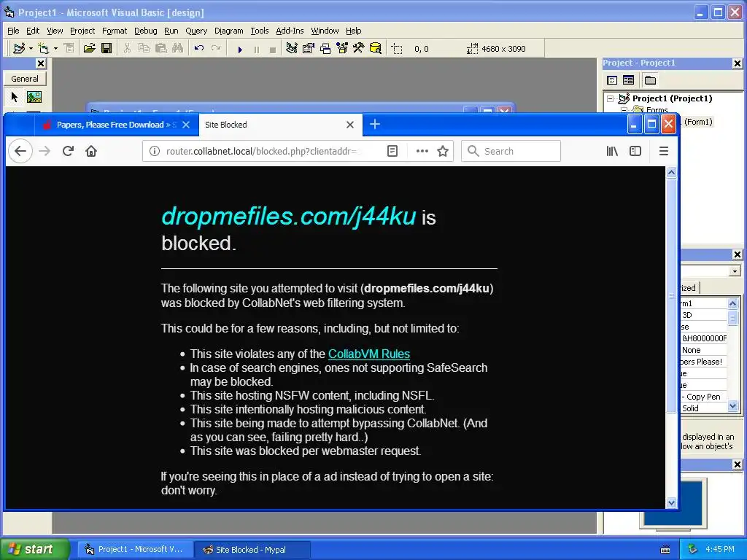The height and width of the screenshot is (560, 747).
Task: Select the PictureBox tool in Toolbox
Action: (x=34, y=97)
